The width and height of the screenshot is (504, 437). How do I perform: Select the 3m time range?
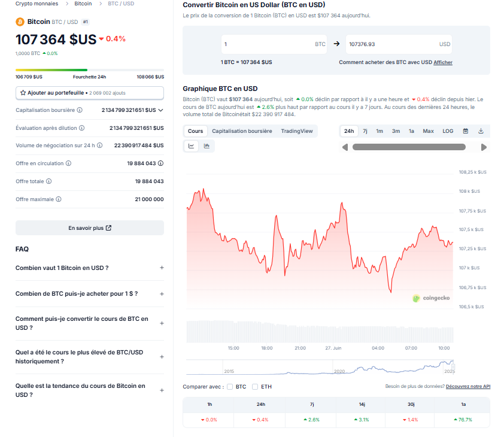(x=396, y=131)
